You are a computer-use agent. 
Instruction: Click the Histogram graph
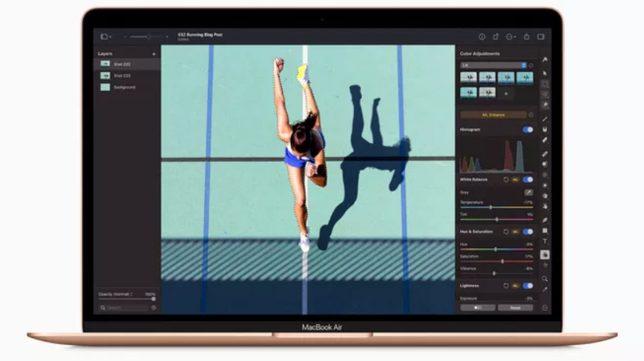[497, 155]
